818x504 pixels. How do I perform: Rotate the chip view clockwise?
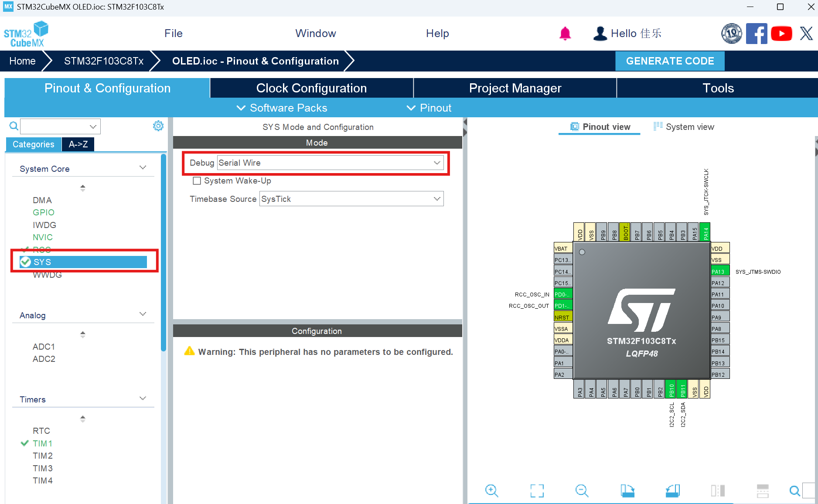627,490
